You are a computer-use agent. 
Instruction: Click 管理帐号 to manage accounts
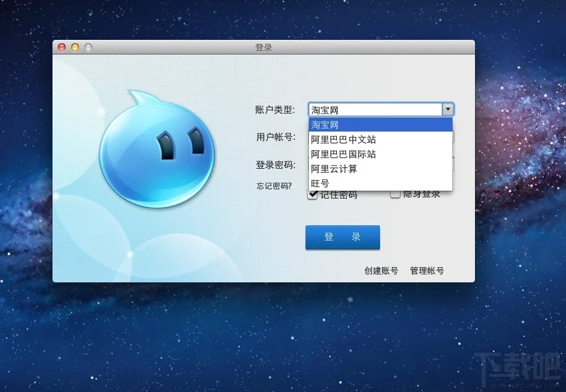427,271
